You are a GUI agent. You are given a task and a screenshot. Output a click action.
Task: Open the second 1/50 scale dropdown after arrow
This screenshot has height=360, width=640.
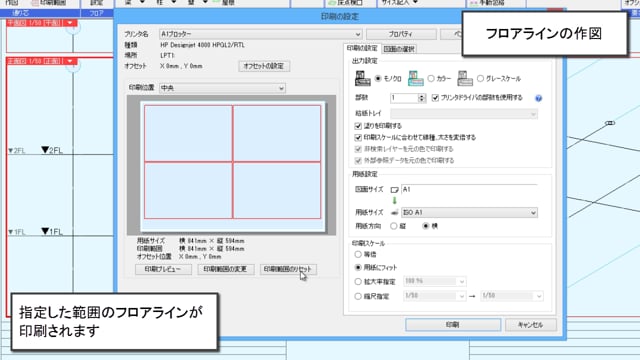point(512,296)
